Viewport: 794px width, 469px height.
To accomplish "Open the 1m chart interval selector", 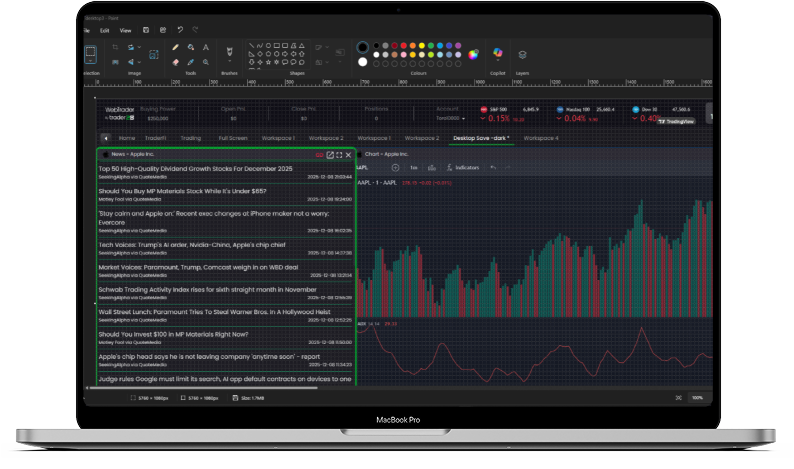I will coord(413,168).
